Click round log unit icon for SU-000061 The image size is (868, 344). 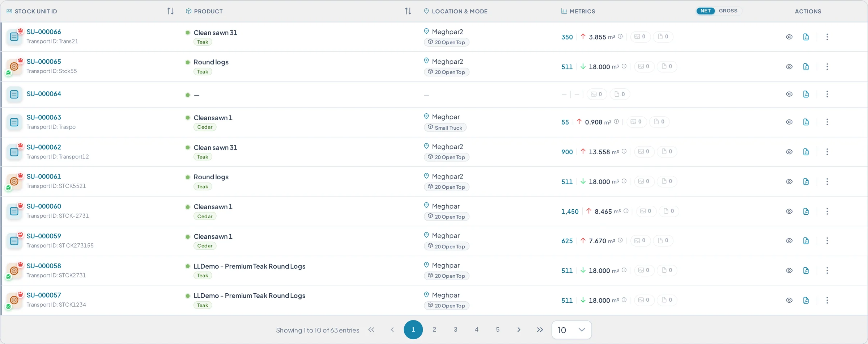coord(14,181)
